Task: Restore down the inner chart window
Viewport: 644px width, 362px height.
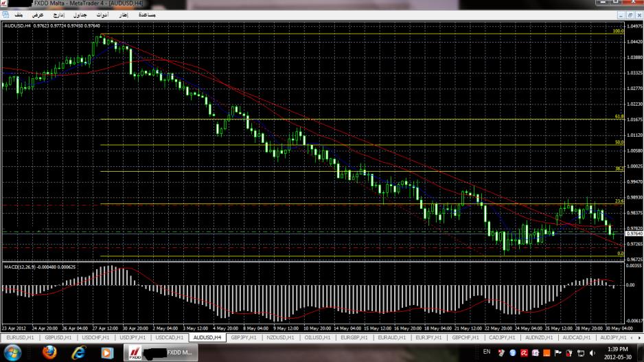Action: [x=629, y=14]
